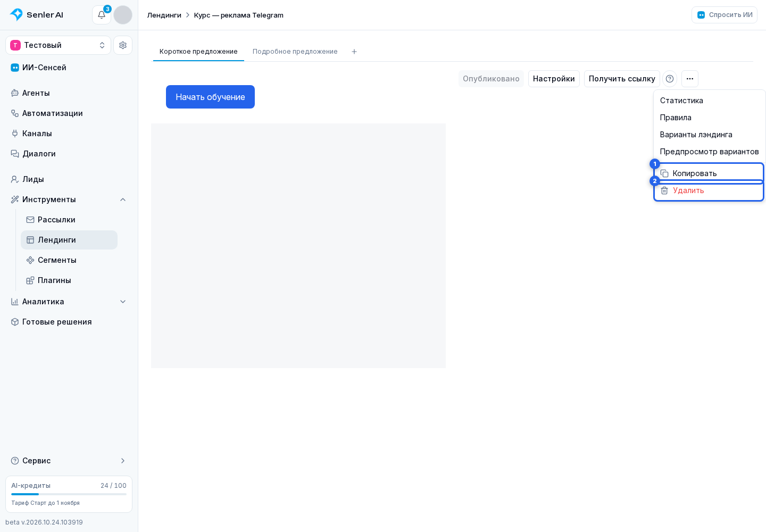
Task: Switch to Подробное предложение tab
Action: pos(295,52)
